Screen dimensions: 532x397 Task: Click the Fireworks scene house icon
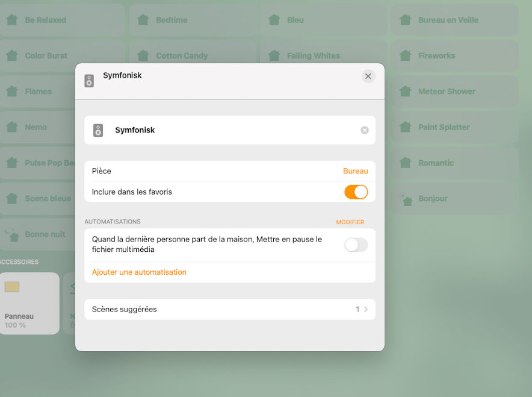[406, 55]
